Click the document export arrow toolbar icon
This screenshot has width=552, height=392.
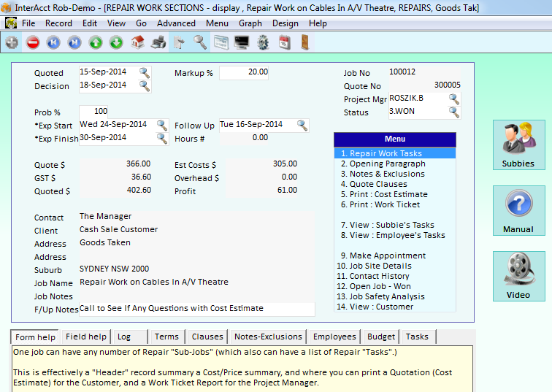tap(179, 42)
